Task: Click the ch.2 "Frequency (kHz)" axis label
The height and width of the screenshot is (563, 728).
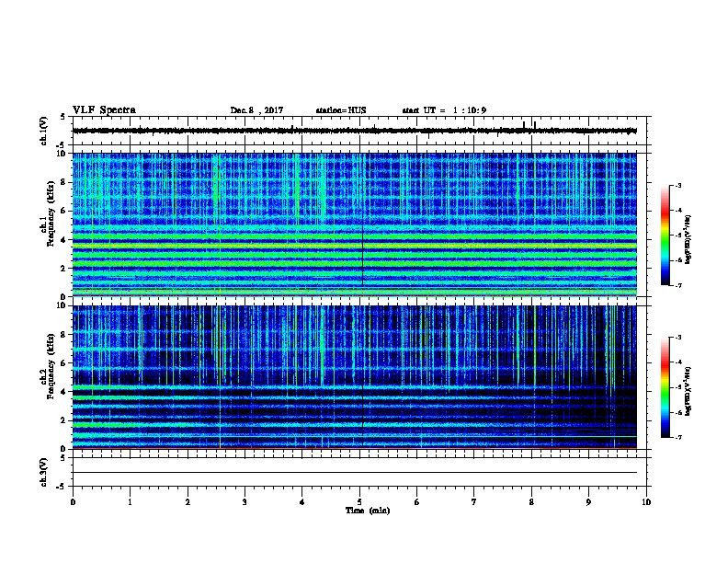Action: click(51, 366)
